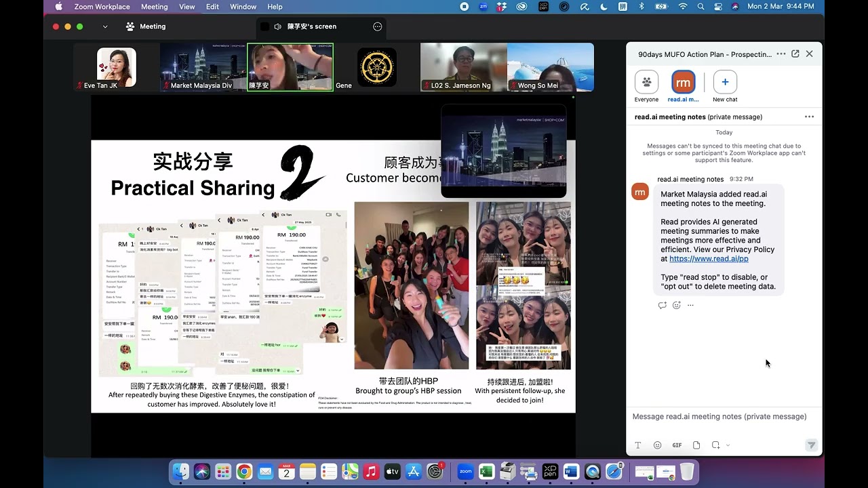Viewport: 868px width, 488px height.
Task: Click speaker audio icon next to screen label
Action: (277, 26)
